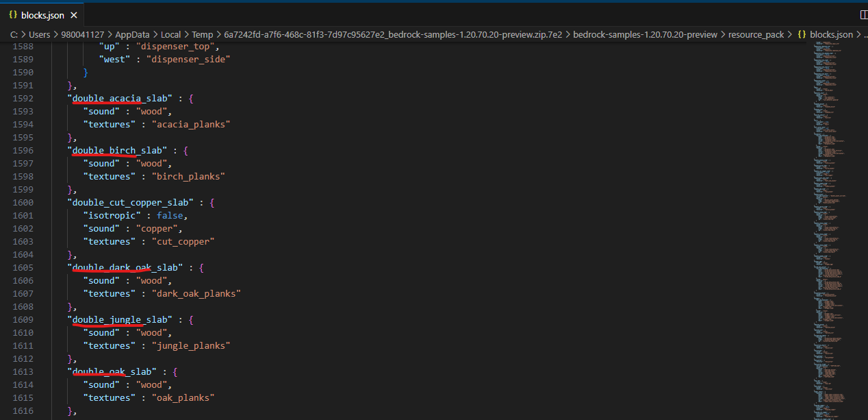The image size is (868, 420).
Task: Click the Local folder in the breadcrumb
Action: pos(171,34)
